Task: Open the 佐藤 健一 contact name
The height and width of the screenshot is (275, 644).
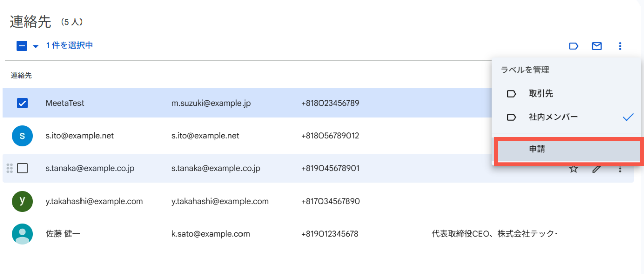Action: (63, 234)
